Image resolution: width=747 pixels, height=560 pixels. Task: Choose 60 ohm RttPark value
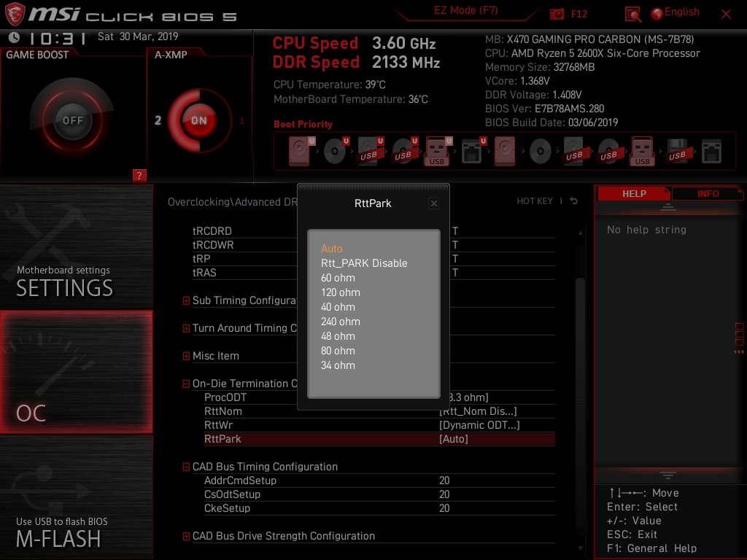tap(338, 278)
